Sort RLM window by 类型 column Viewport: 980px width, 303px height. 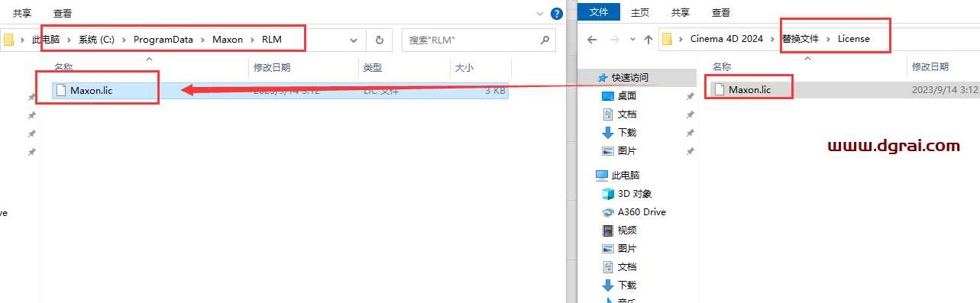click(x=372, y=68)
